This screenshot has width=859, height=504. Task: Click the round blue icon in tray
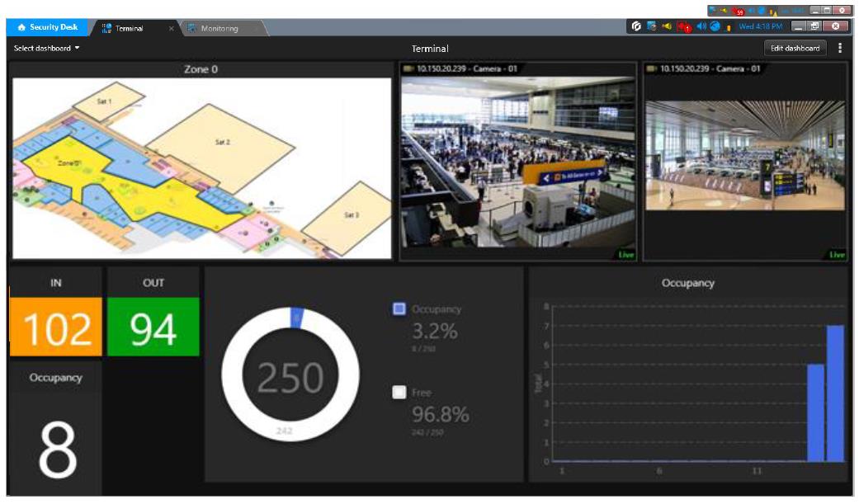tap(715, 26)
